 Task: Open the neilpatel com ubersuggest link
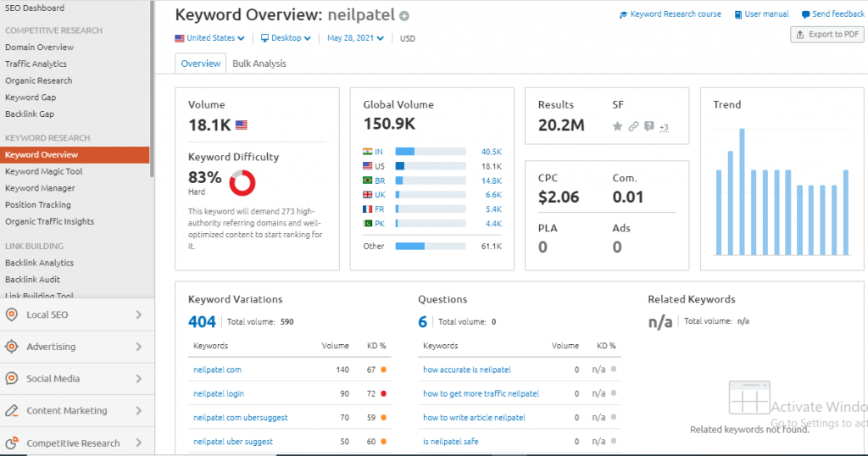[x=240, y=418]
